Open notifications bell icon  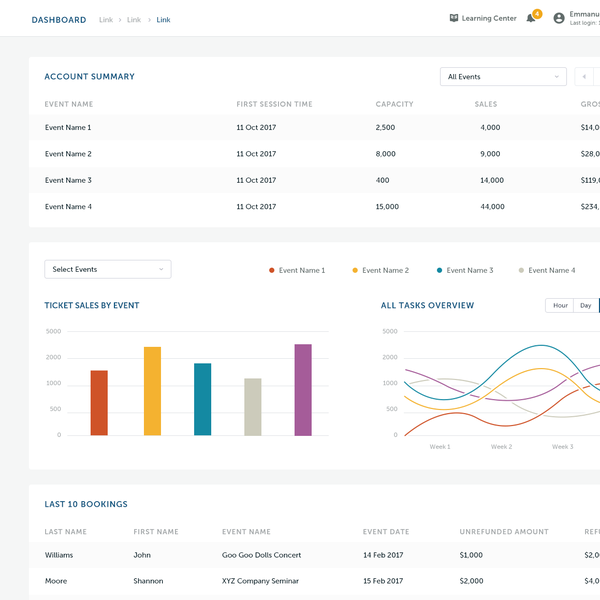click(531, 18)
